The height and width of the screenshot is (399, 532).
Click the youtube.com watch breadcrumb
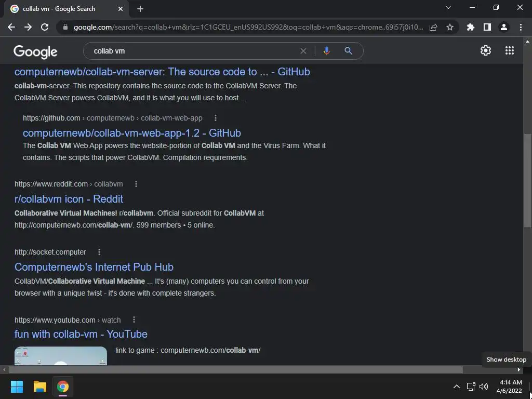[68, 320]
